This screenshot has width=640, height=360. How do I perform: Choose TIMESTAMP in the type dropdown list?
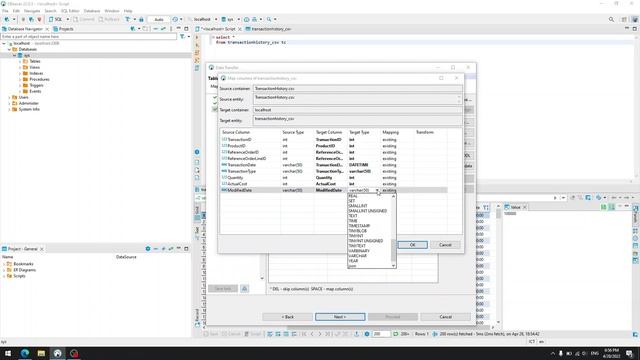tap(359, 226)
